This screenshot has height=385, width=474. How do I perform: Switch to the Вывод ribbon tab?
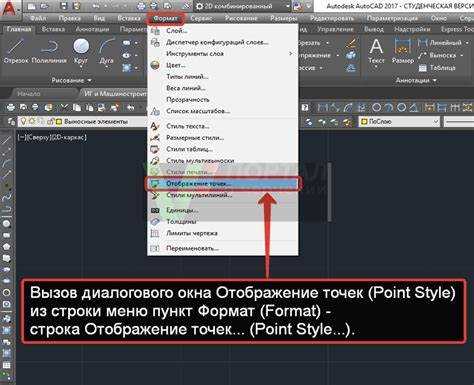[x=374, y=29]
